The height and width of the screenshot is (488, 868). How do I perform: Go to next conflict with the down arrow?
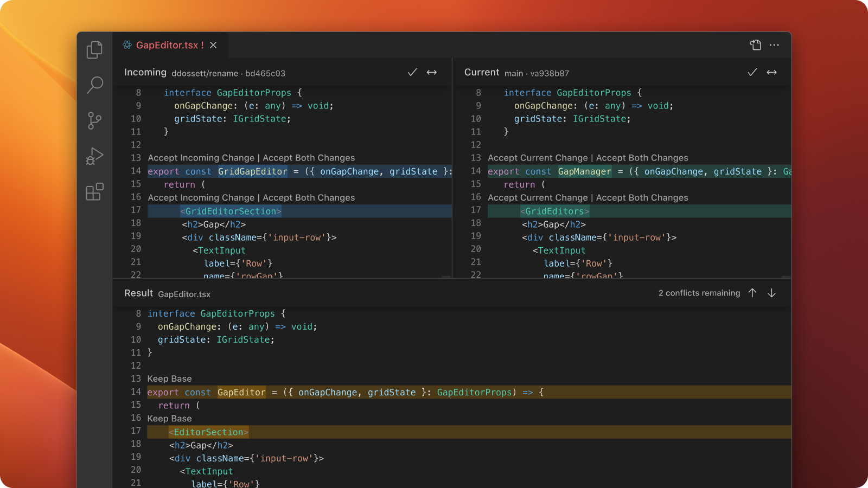coord(771,293)
